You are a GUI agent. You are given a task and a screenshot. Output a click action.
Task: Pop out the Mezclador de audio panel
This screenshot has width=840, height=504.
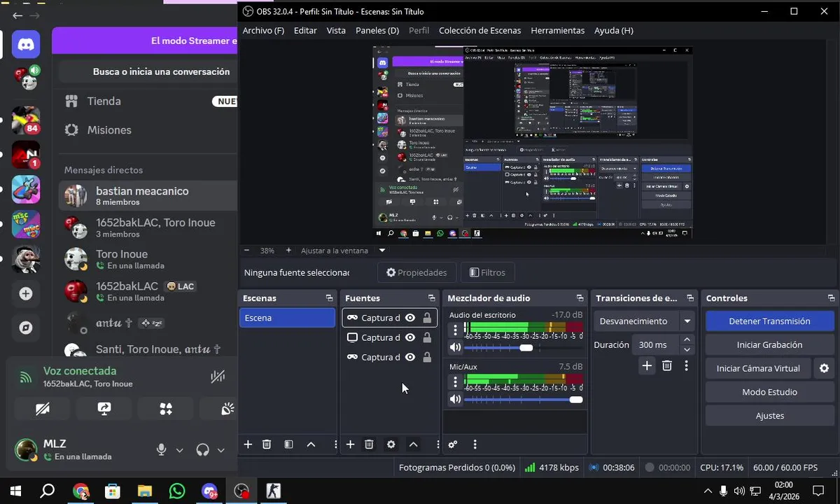[x=580, y=298]
